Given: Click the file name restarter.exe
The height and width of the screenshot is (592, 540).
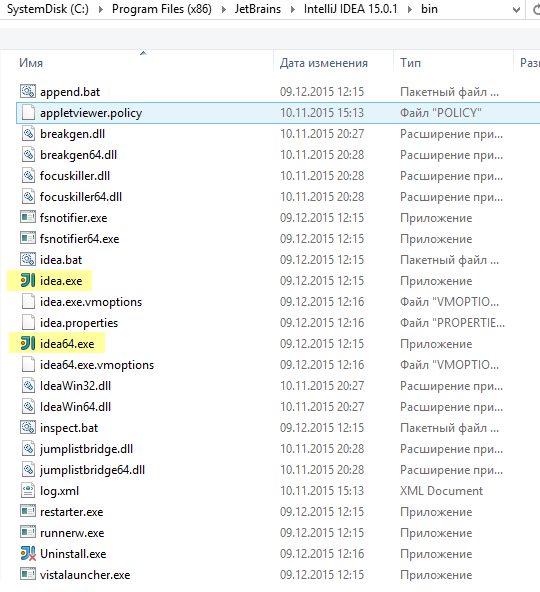Looking at the screenshot, I should pyautogui.click(x=71, y=512).
